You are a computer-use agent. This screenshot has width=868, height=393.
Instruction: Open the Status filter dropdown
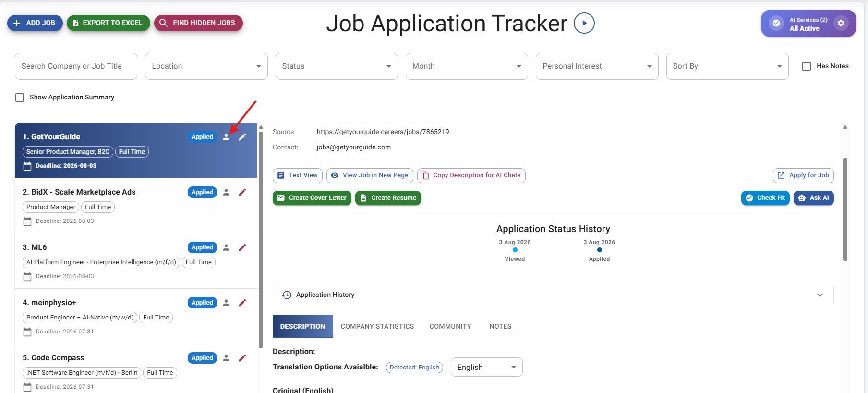337,66
